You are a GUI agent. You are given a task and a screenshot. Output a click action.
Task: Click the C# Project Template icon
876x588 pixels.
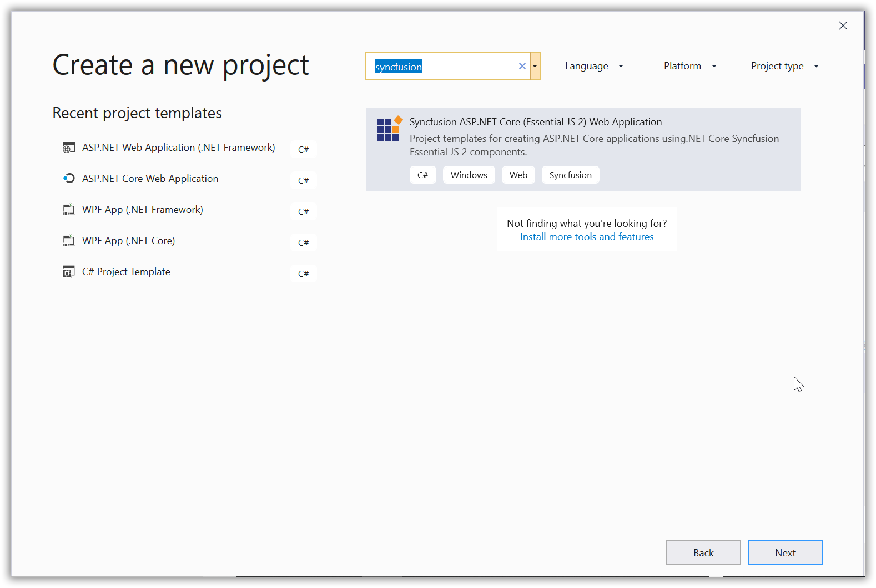[x=68, y=272]
